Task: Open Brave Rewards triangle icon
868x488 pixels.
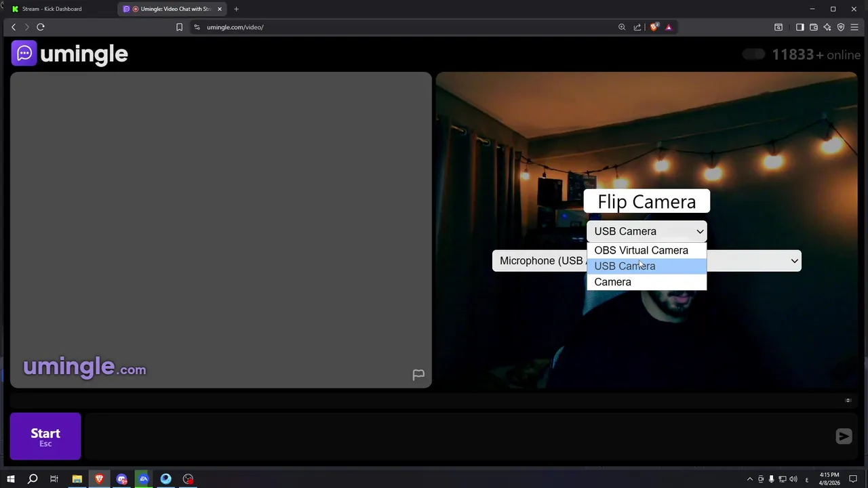Action: tap(669, 27)
